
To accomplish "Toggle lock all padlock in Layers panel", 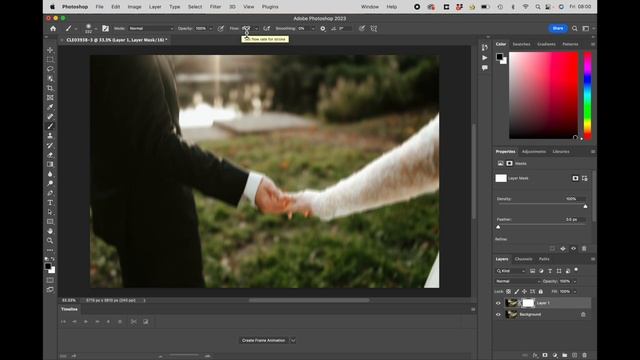I will [541, 291].
